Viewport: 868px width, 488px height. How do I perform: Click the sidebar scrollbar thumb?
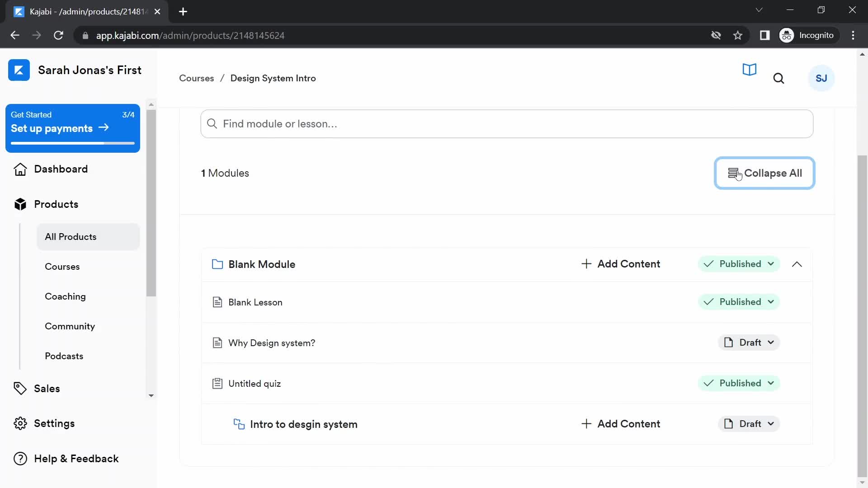click(x=151, y=203)
